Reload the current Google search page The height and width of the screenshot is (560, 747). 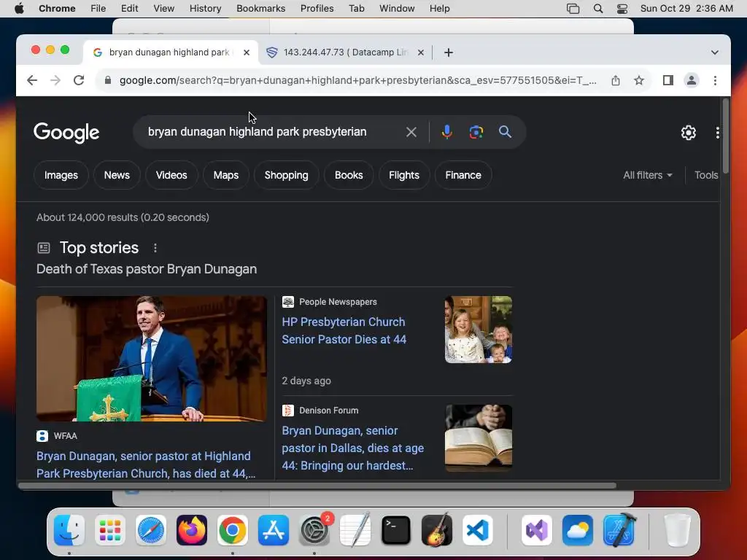[79, 80]
